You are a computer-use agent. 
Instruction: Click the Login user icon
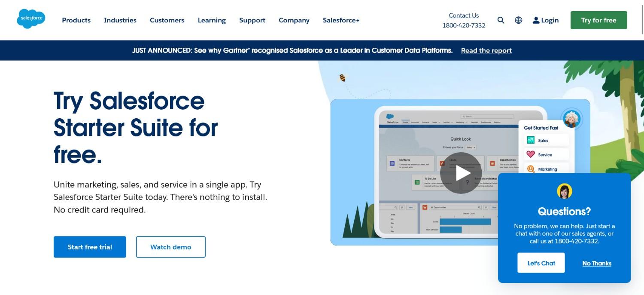click(x=536, y=20)
